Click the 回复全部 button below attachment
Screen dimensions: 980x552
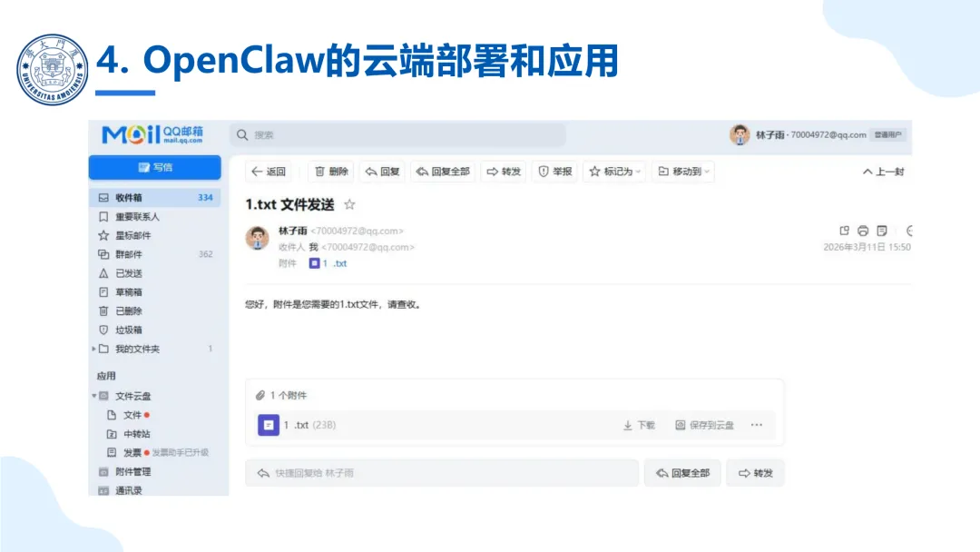coord(682,473)
